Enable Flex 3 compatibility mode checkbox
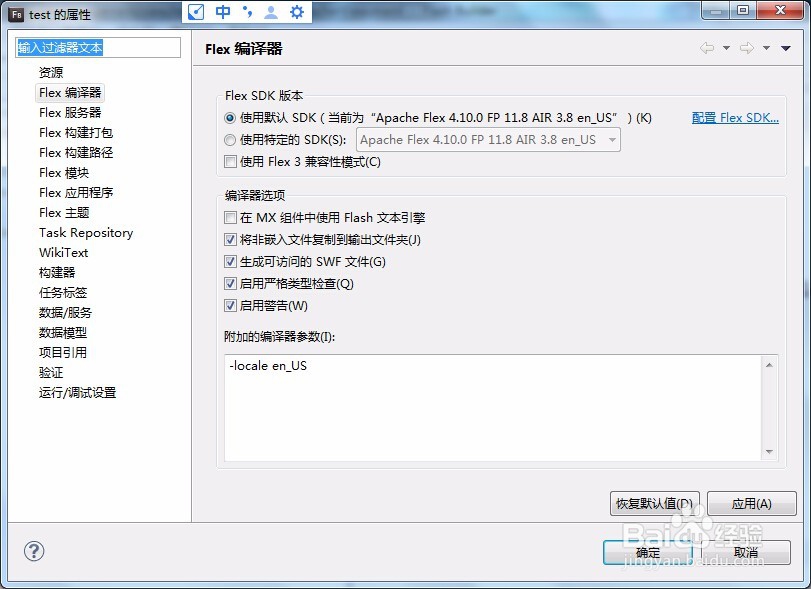 [x=230, y=162]
